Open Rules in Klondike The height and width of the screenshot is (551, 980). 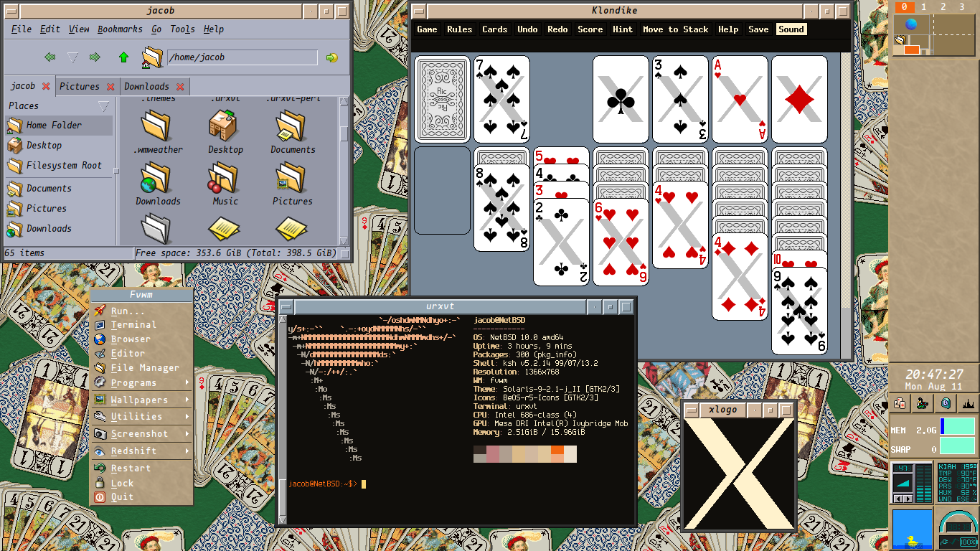coord(459,29)
